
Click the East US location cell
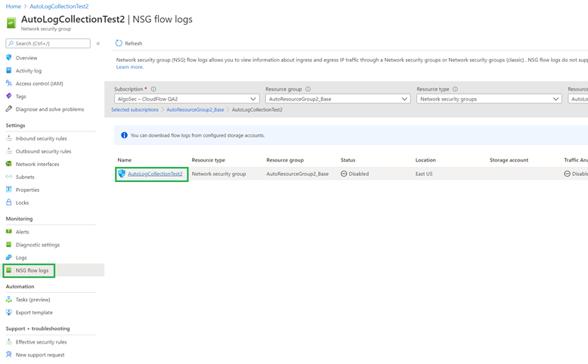(424, 174)
